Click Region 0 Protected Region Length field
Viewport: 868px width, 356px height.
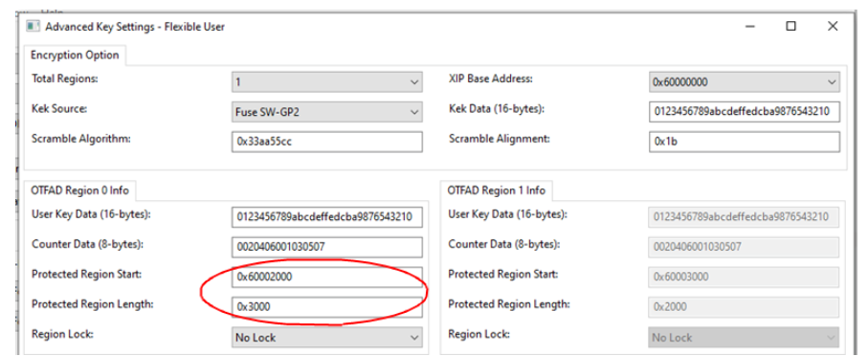326,307
